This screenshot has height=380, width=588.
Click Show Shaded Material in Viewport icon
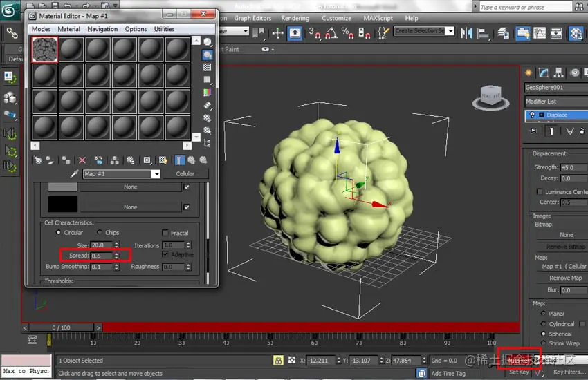163,160
